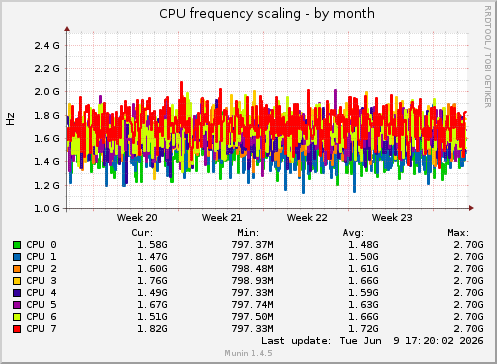Select the 'CPU 1' legend label
The image size is (497, 364).
[x=41, y=257]
